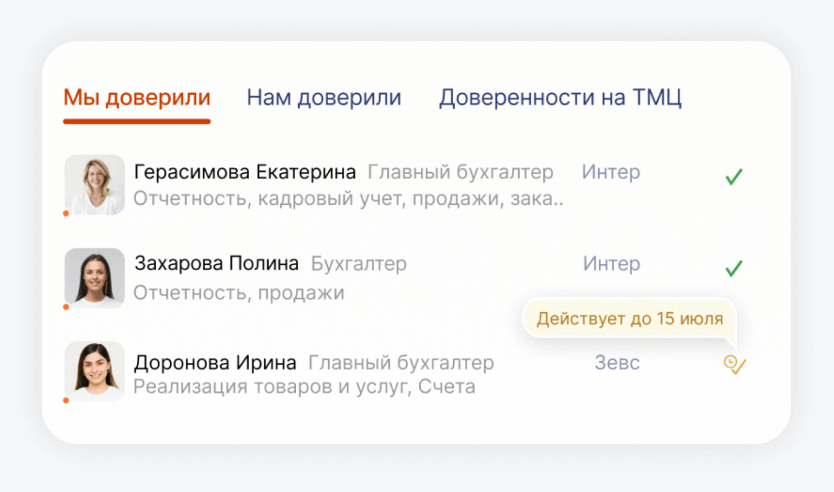
Task: Click orange status dot under Захарова's avatar
Action: [66, 307]
